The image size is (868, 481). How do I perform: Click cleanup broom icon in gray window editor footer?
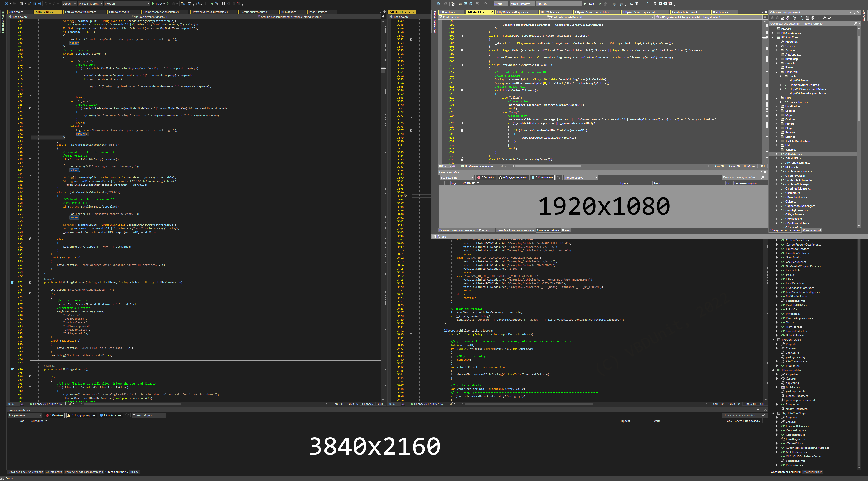click(x=502, y=166)
